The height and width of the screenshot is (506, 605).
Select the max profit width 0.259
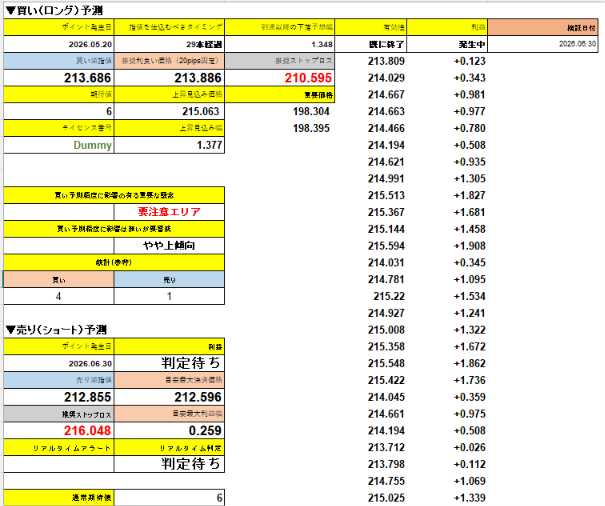[x=169, y=431]
